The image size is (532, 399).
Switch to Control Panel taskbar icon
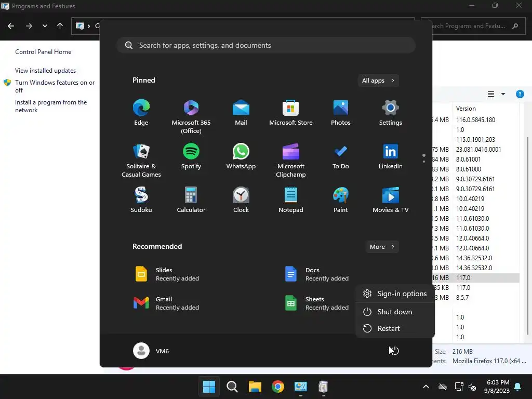click(x=301, y=387)
